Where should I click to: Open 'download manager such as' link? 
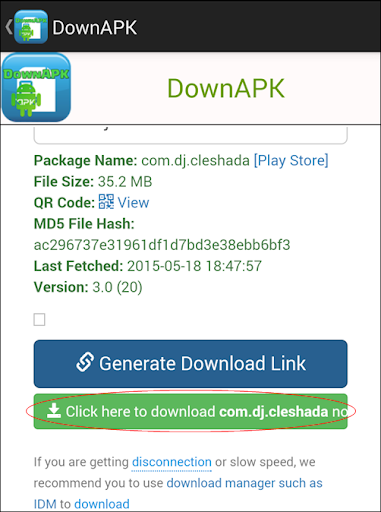point(244,483)
